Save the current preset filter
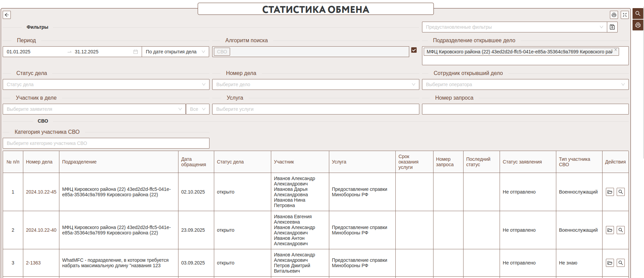This screenshot has width=644, height=278. [612, 27]
